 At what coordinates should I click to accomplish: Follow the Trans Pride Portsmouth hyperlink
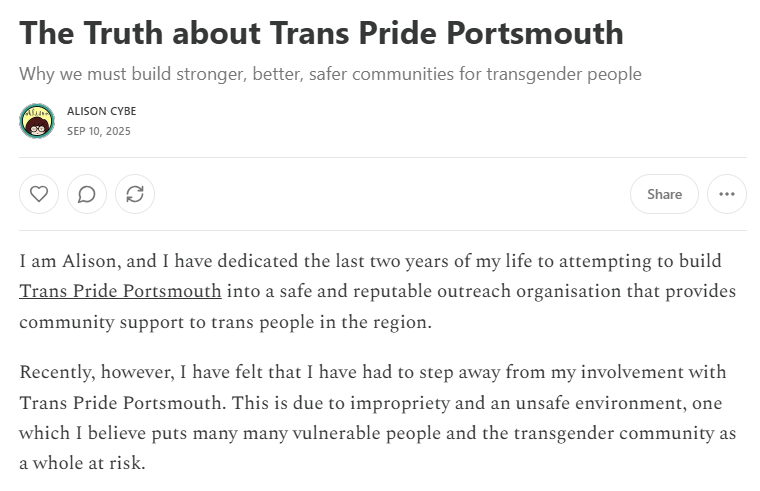[120, 292]
